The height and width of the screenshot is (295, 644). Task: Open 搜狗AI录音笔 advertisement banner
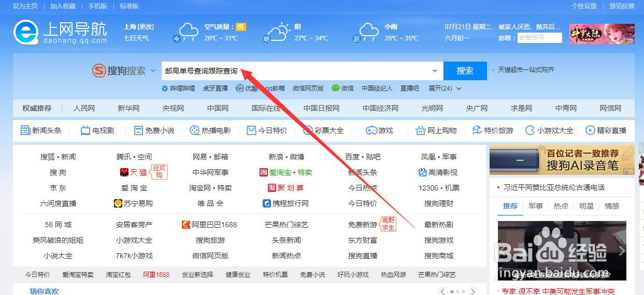pos(562,160)
